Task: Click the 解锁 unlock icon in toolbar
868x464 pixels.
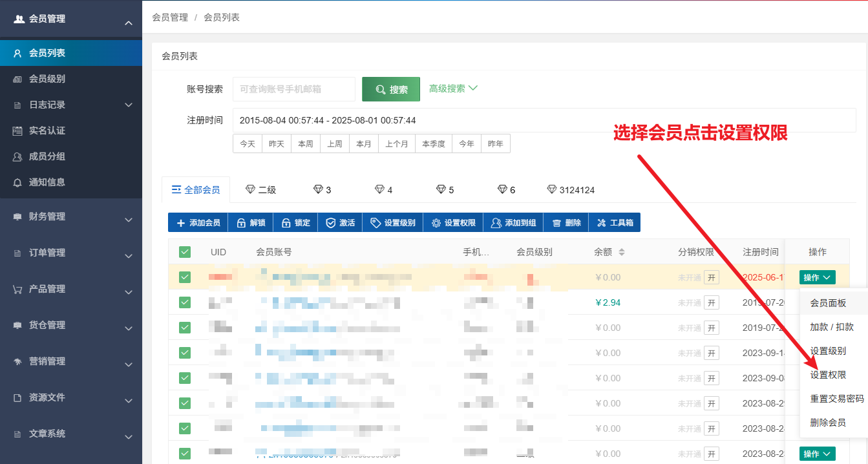Action: (241, 223)
